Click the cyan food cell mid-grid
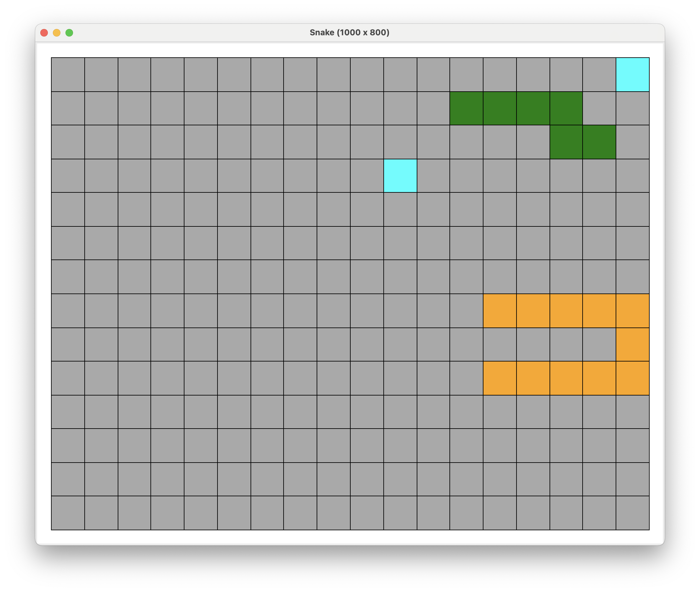This screenshot has height=592, width=700. tap(400, 175)
